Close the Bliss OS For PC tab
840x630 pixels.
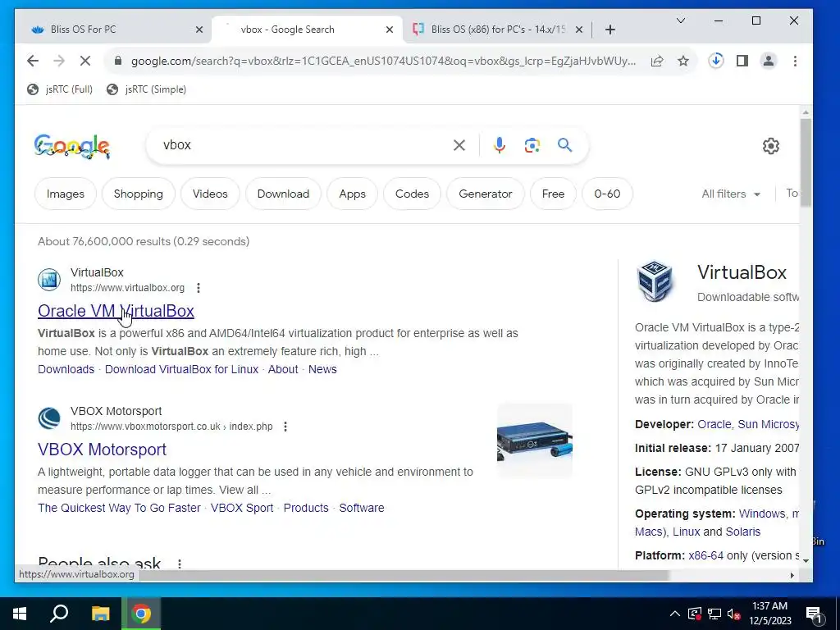tap(199, 30)
